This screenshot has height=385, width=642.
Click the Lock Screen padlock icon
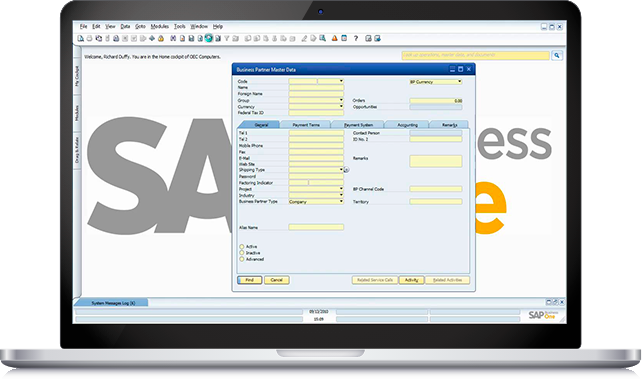[161, 38]
